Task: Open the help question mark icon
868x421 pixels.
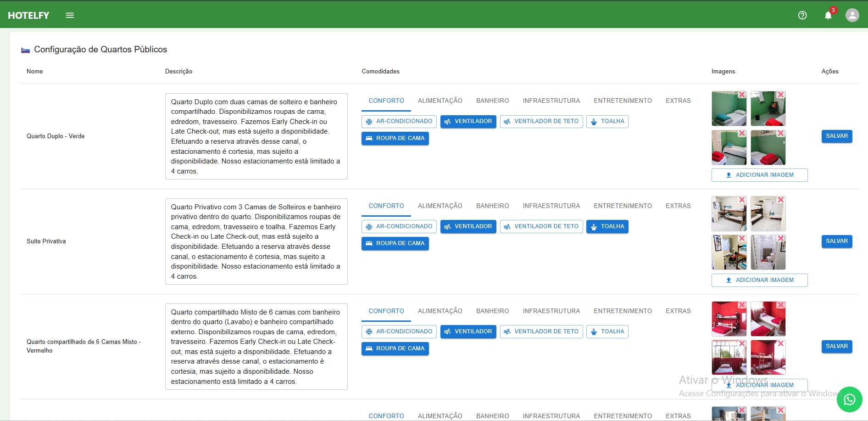Action: click(x=802, y=15)
